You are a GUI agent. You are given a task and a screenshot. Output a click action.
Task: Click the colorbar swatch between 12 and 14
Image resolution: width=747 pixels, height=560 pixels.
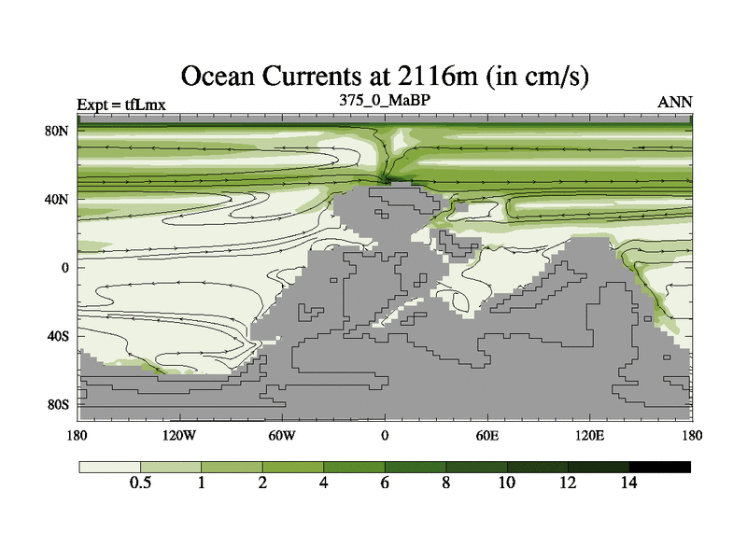(599, 466)
